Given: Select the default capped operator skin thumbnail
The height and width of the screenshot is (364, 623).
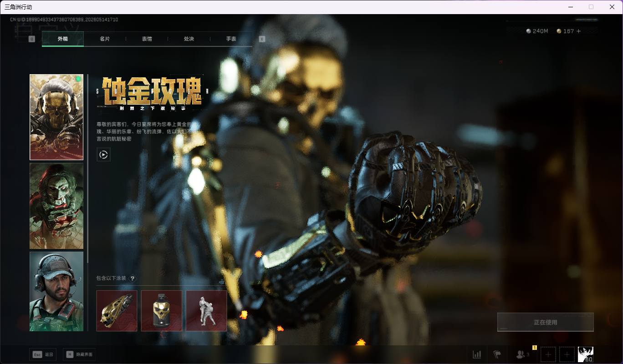Looking at the screenshot, I should coord(56,291).
